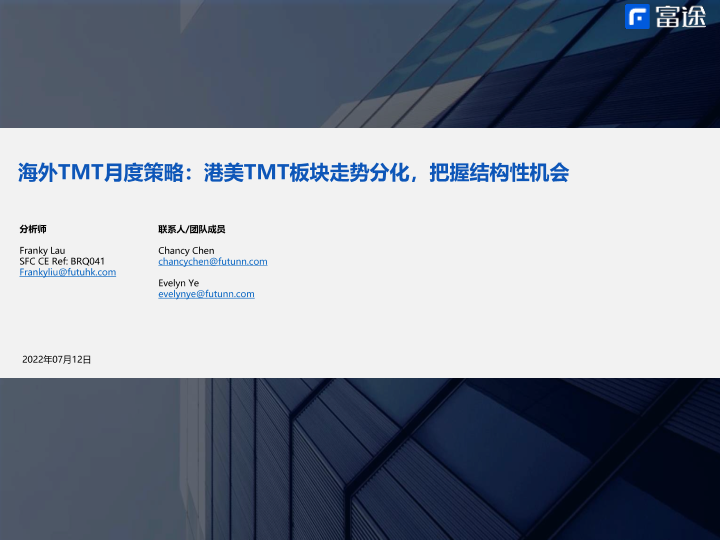Viewport: 720px width, 540px height.
Task: Click the Futu logo square icon
Action: click(x=638, y=17)
